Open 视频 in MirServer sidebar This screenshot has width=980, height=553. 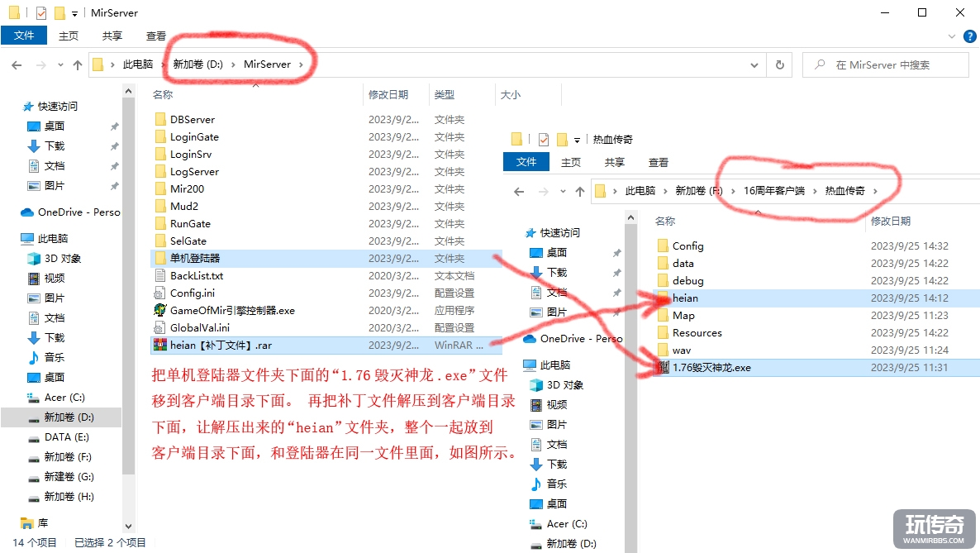(x=55, y=279)
